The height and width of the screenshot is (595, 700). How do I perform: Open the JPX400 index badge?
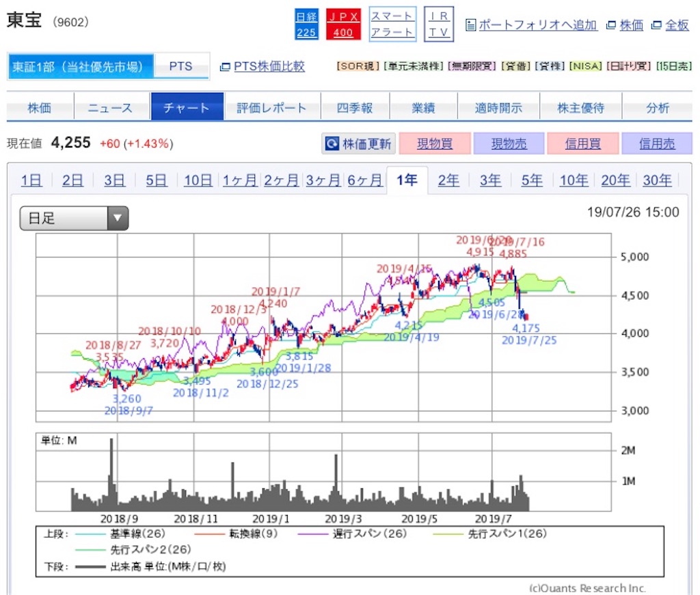point(343,24)
